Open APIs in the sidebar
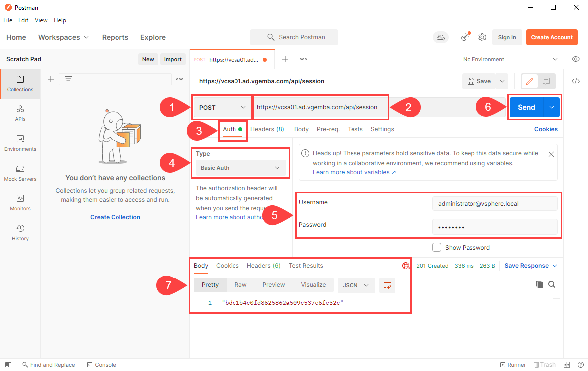Image resolution: width=588 pixels, height=371 pixels. 20,113
